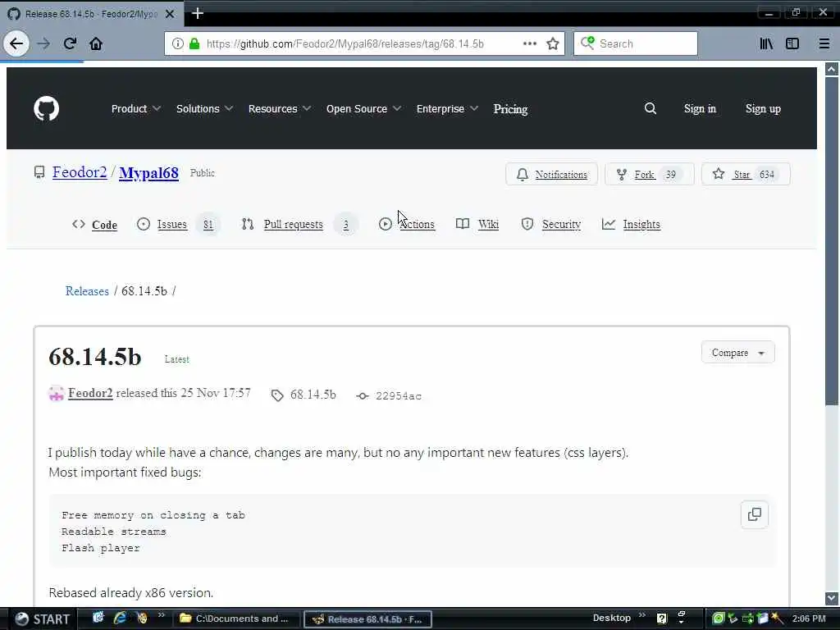The width and height of the screenshot is (840, 630).
Task: Star the repository
Action: click(x=746, y=174)
